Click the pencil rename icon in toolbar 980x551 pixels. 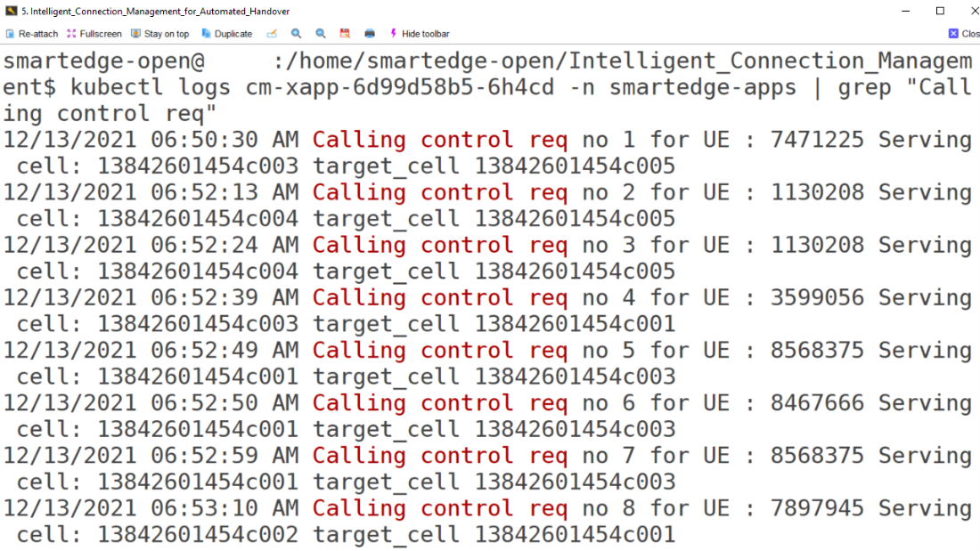272,34
